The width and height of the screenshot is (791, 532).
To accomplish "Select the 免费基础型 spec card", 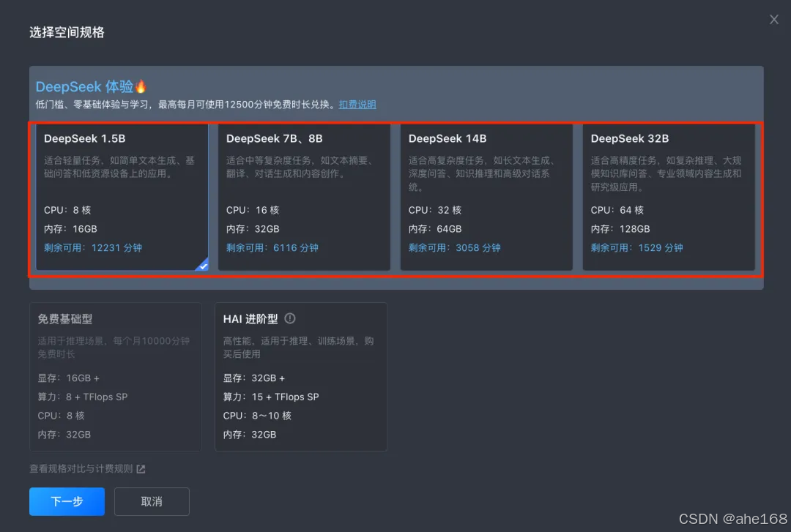I will click(x=116, y=377).
